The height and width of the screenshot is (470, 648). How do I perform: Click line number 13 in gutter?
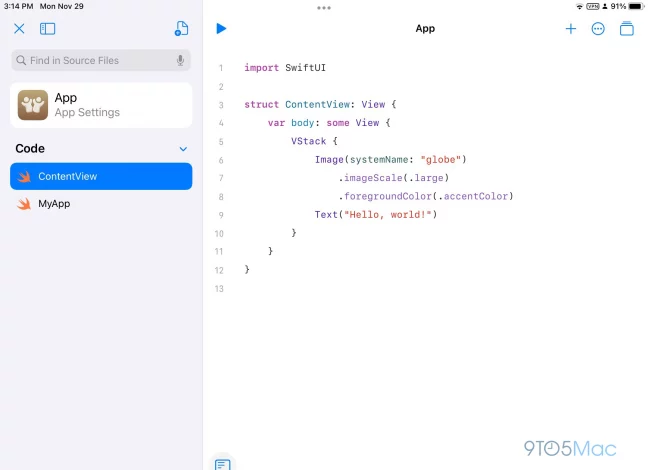coord(219,289)
